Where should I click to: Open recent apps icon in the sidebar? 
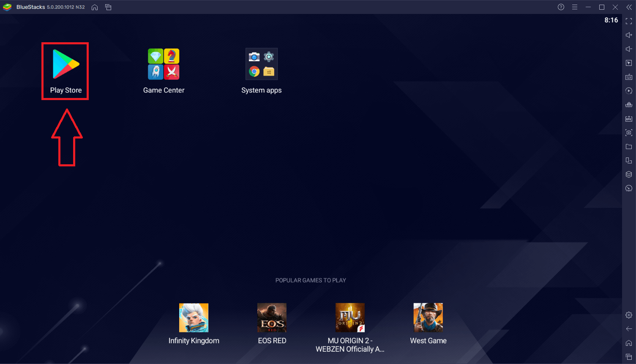629,357
